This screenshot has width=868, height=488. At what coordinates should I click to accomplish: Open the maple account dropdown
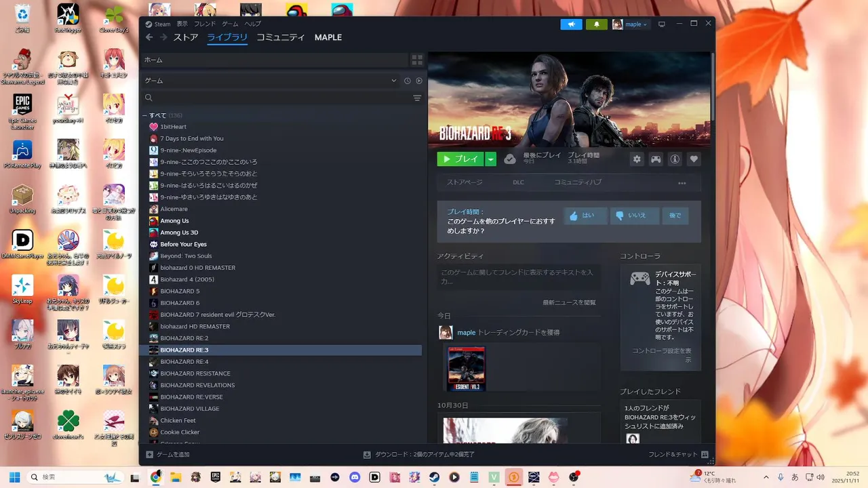[630, 24]
